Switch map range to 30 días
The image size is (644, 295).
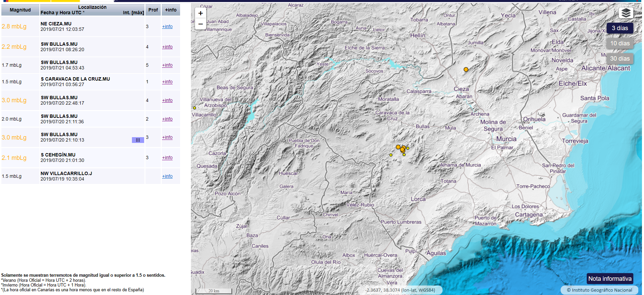[x=620, y=59]
